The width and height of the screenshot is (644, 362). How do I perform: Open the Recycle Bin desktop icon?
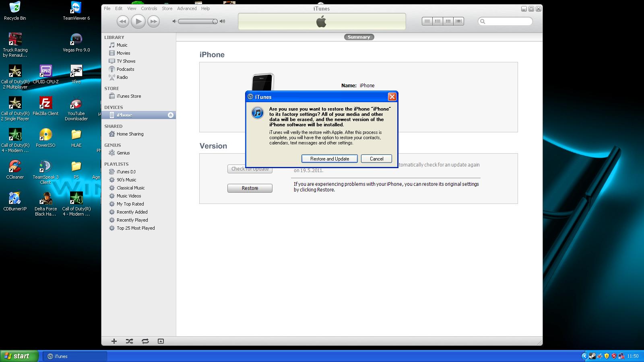pos(15,11)
